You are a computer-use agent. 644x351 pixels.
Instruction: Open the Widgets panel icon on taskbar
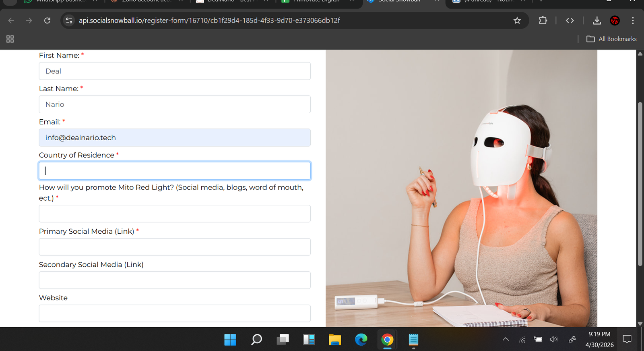pos(309,340)
